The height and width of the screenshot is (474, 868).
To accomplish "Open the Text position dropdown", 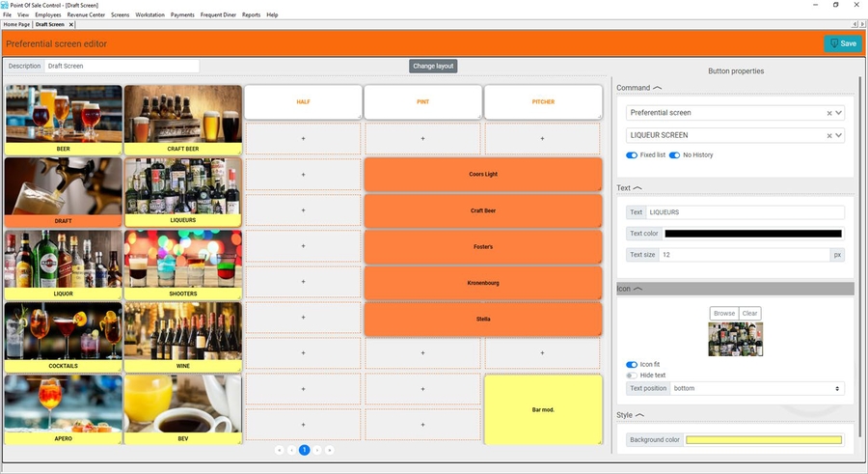I will pyautogui.click(x=757, y=389).
